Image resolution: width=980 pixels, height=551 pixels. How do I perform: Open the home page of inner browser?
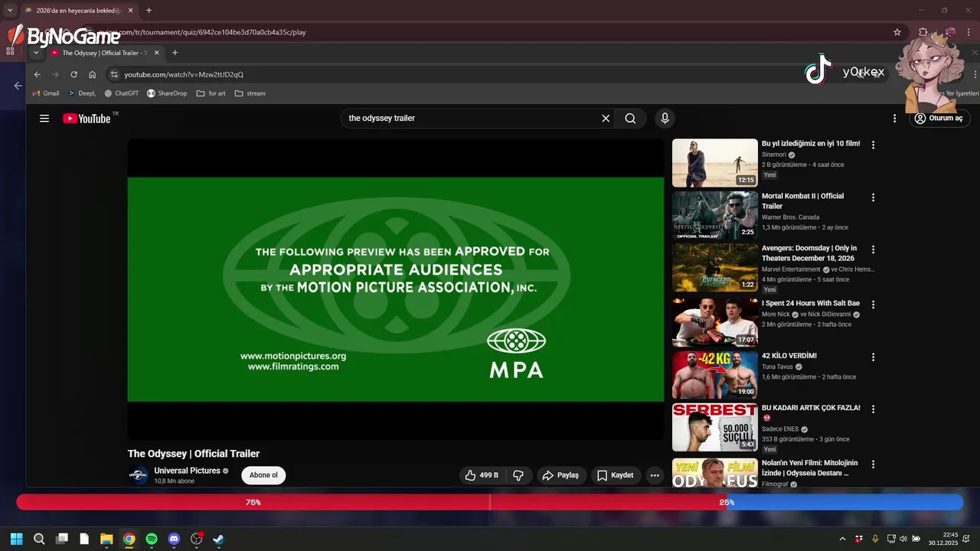pos(92,74)
